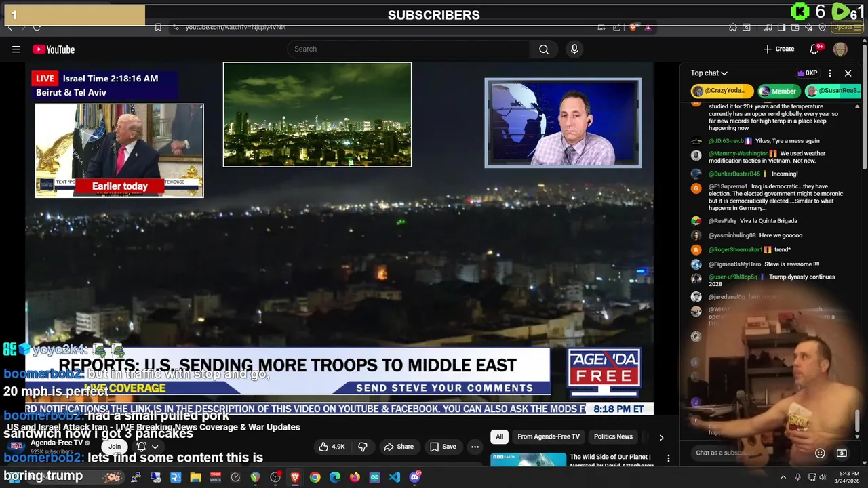The width and height of the screenshot is (868, 488).
Task: Click the taskbar clock showing 5:43 PM
Action: (x=848, y=477)
